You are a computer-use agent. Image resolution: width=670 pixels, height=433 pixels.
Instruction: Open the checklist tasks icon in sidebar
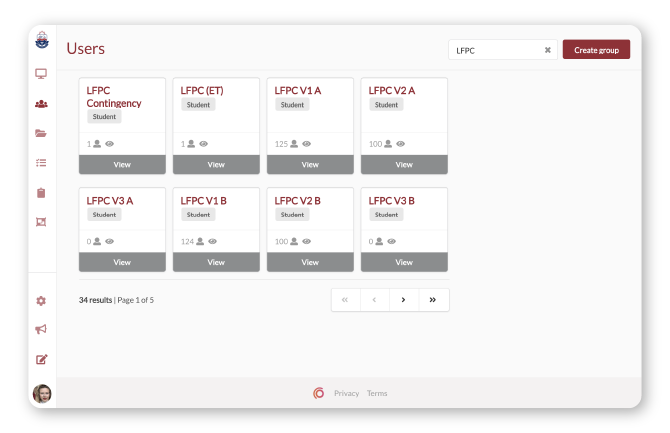[x=41, y=162]
